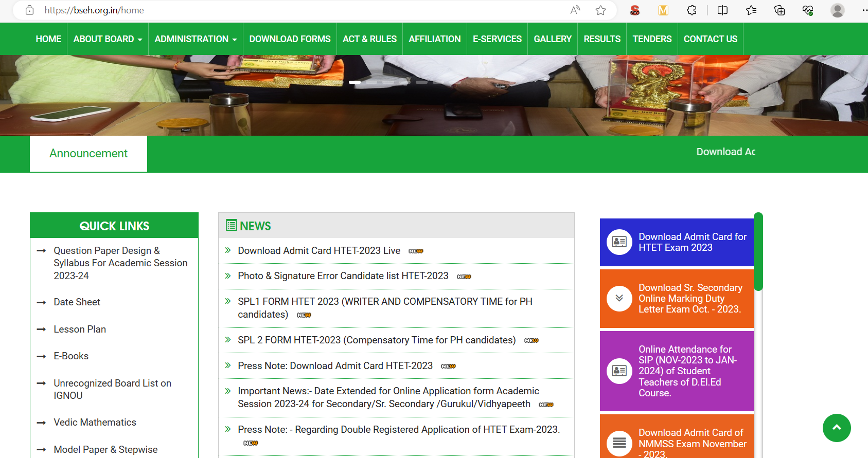This screenshot has height=458, width=868.
Task: Open the E-Books quick link
Action: point(71,356)
